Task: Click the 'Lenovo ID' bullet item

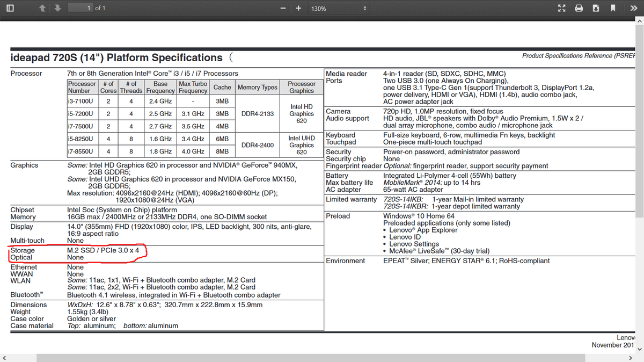Action: pos(402,237)
